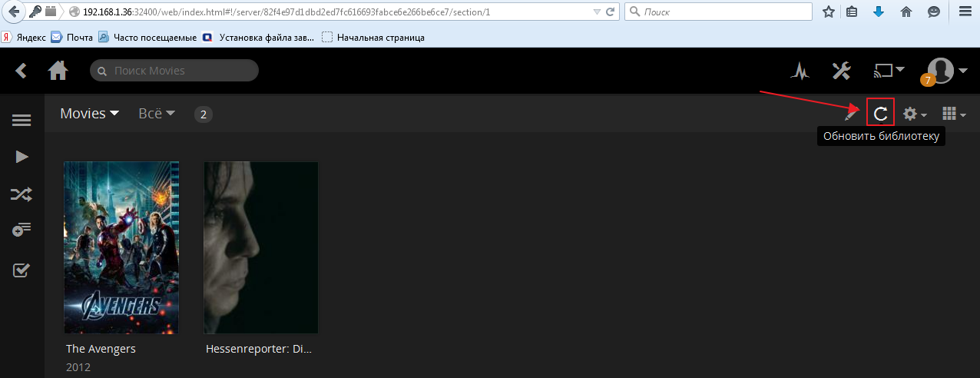Go back with the Plex back arrow

tap(22, 71)
